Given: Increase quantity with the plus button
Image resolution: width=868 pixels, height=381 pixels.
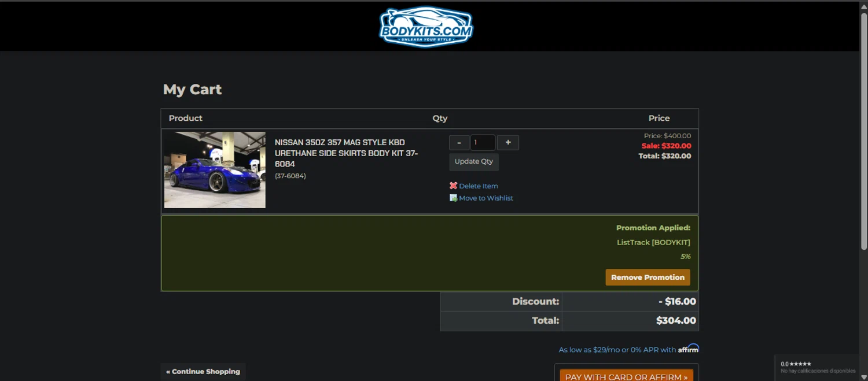Looking at the screenshot, I should (508, 142).
